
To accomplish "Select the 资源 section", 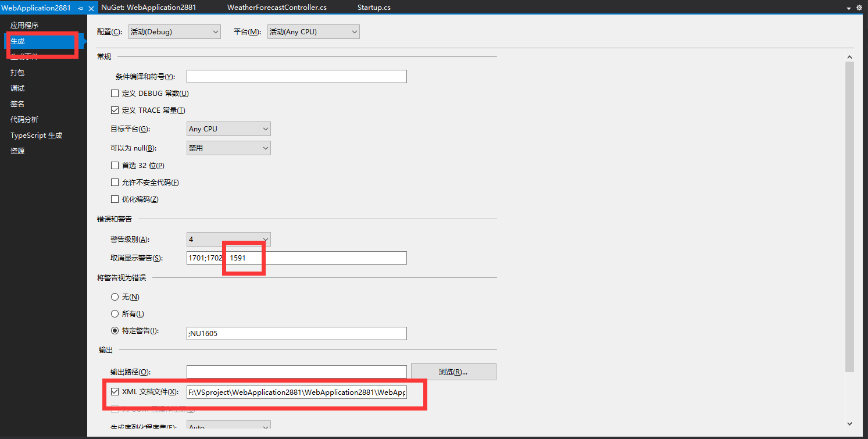I will pyautogui.click(x=17, y=151).
